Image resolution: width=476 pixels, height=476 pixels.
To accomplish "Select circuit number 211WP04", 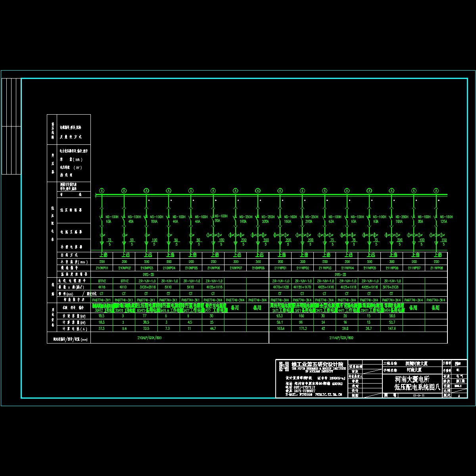I will [x=347, y=268].
